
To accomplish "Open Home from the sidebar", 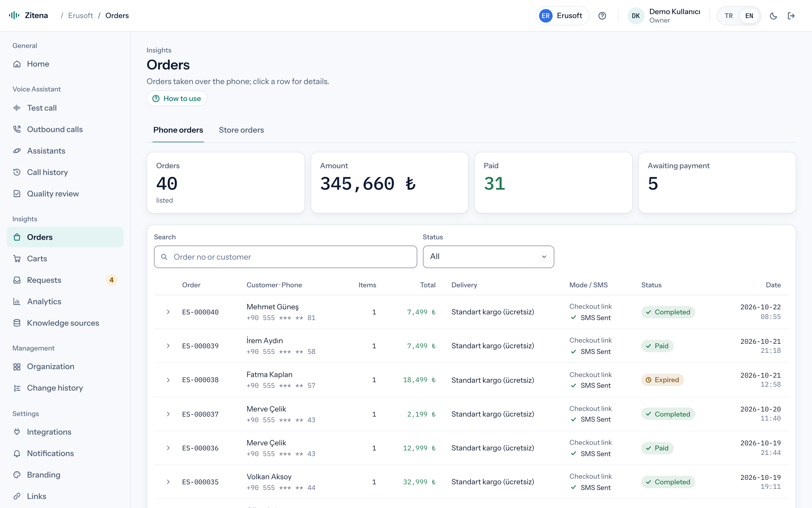I will point(65,64).
